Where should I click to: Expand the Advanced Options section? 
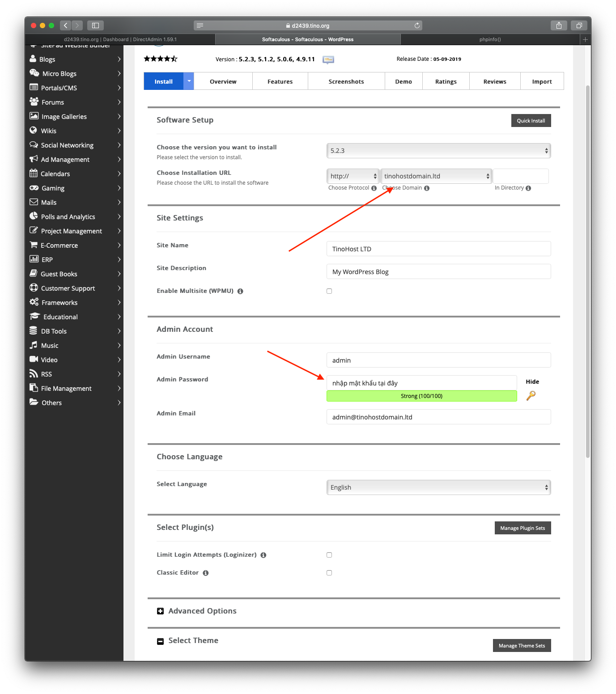tap(160, 611)
